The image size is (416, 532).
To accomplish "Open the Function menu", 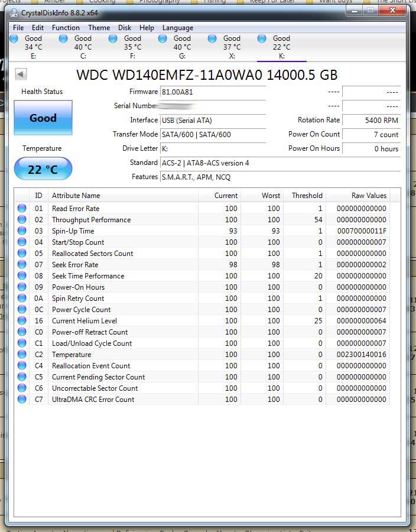I will point(66,28).
